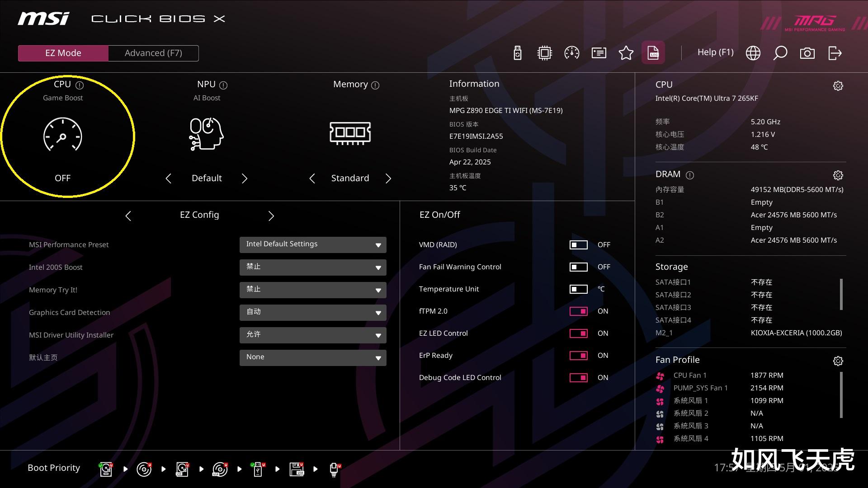This screenshot has height=488, width=868.
Task: Switch to the Advanced (F7) tab
Action: pyautogui.click(x=154, y=53)
